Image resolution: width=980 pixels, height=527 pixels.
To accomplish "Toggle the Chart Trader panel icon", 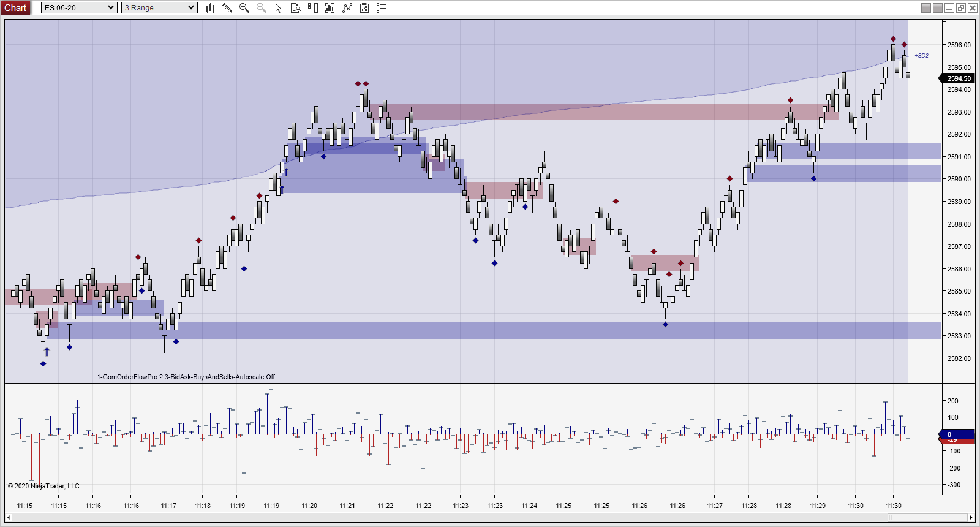I will pos(313,8).
